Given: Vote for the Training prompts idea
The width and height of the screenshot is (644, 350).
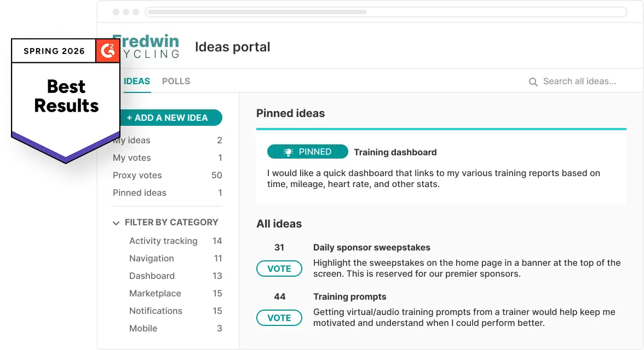Looking at the screenshot, I should pos(279,318).
